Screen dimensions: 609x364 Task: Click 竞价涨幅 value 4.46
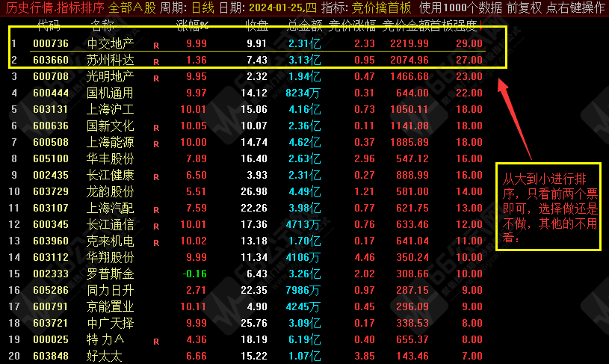(x=365, y=257)
